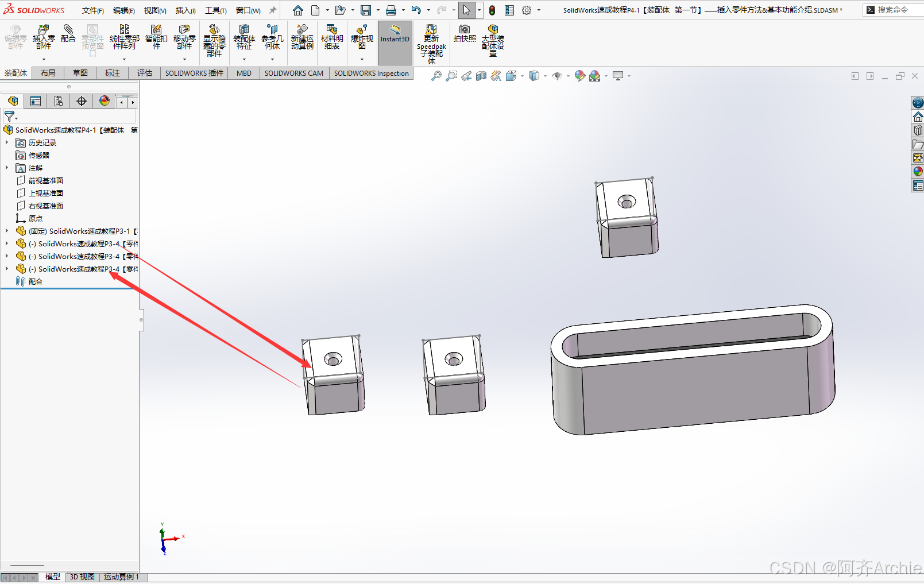This screenshot has width=924, height=584.
Task: Click the 搜索命令 search commands field
Action: click(x=892, y=10)
